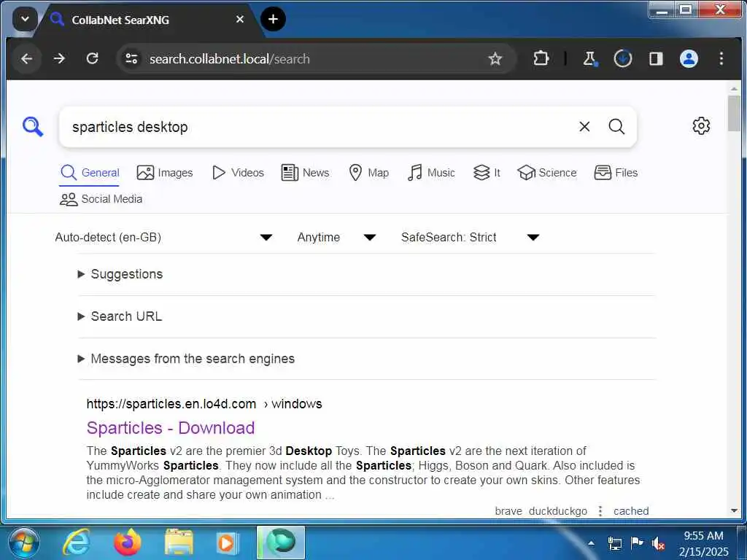Screen dimensions: 747x560
Task: Open the Windows Start button
Action: click(x=24, y=542)
